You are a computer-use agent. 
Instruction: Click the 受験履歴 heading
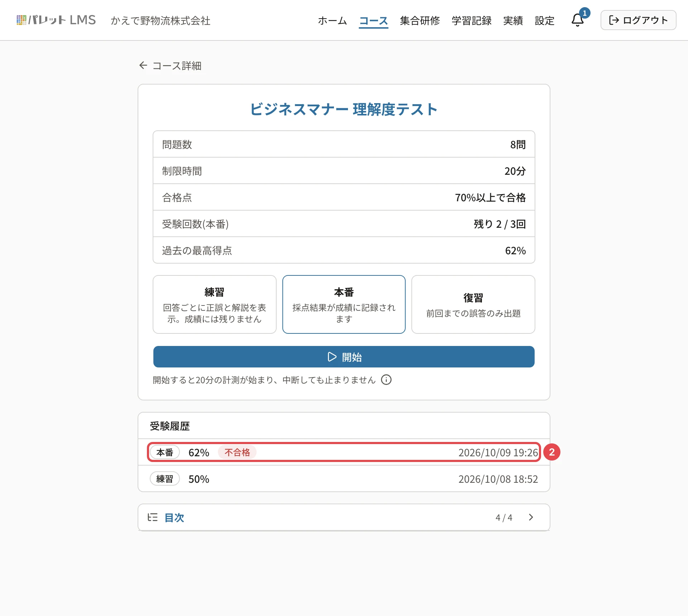point(170,426)
